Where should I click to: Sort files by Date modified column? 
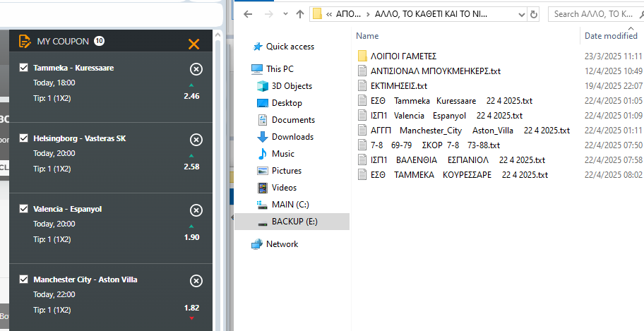pos(611,36)
